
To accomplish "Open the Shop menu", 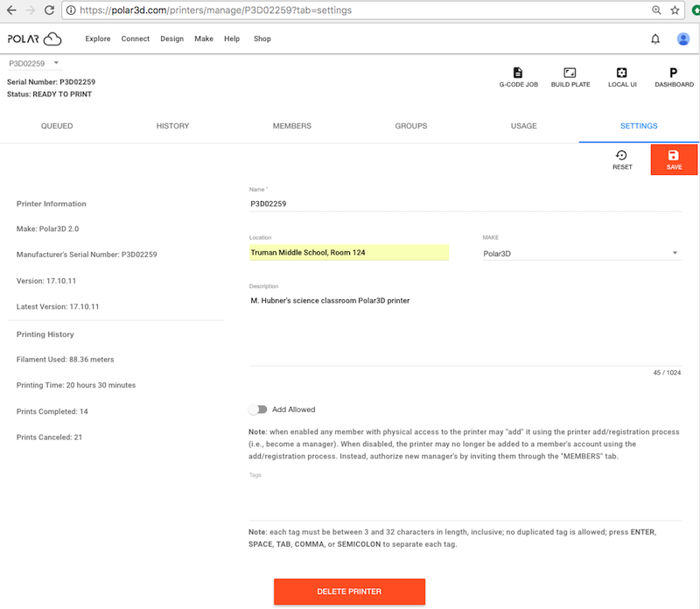I will (x=262, y=38).
